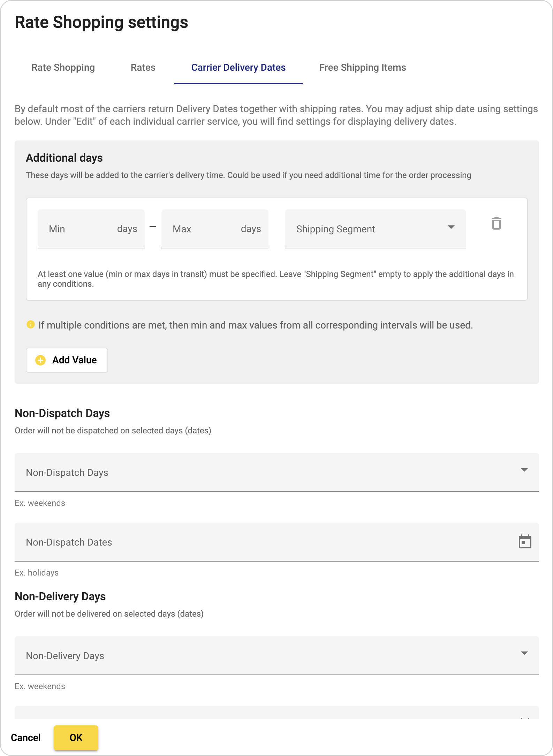Select the Carrier Delivery Dates tab
Screen dimensions: 553x756
point(238,68)
